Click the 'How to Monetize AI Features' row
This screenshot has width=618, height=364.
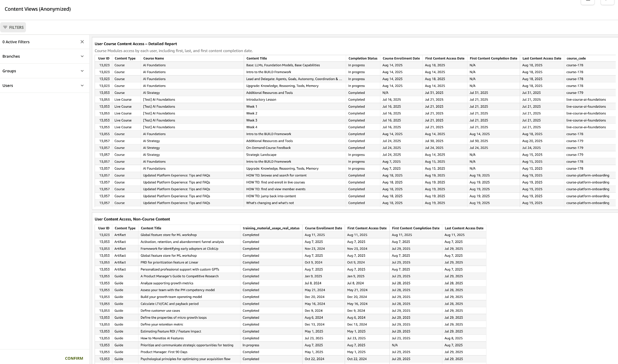162,338
